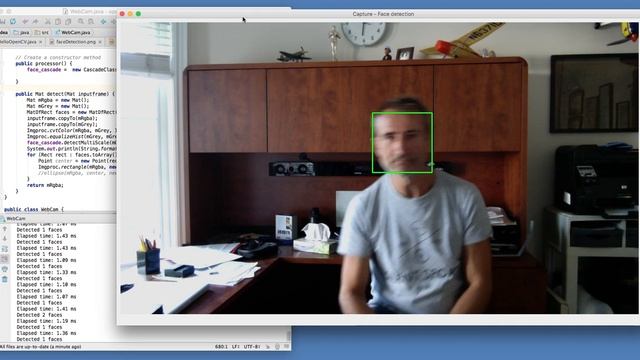
Task: Click cursor position 680:1 in status bar
Action: point(221,347)
